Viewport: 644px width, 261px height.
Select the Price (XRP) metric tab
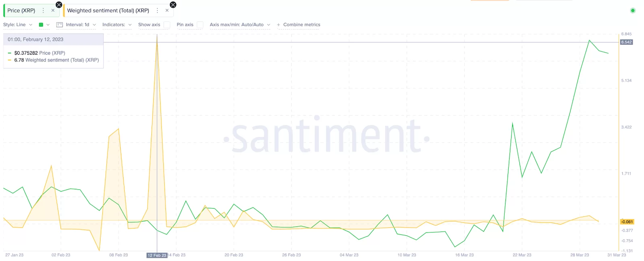click(x=21, y=10)
